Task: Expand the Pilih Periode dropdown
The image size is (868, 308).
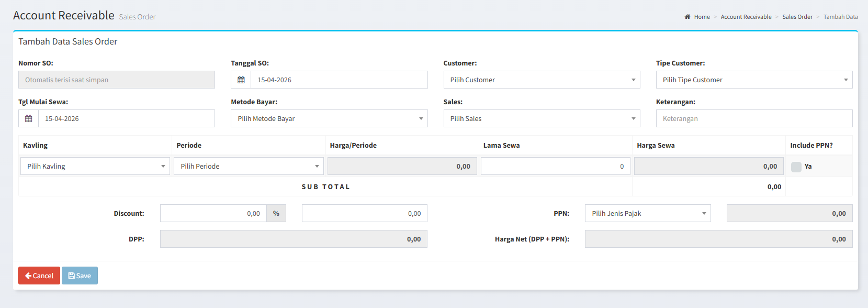Action: [249, 166]
